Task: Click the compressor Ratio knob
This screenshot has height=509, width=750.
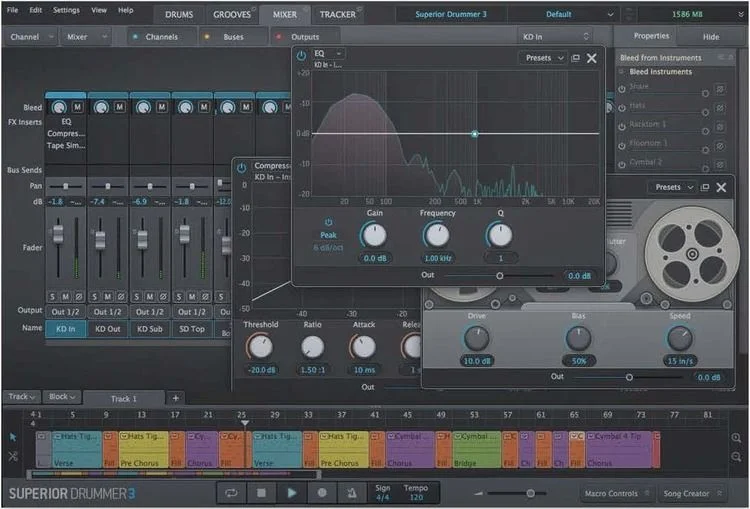Action: [312, 347]
